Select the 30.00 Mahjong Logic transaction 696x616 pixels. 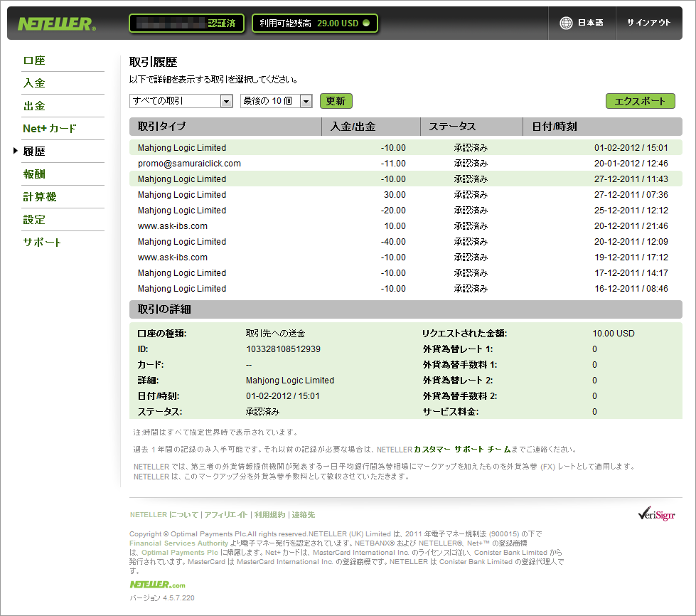coord(182,195)
